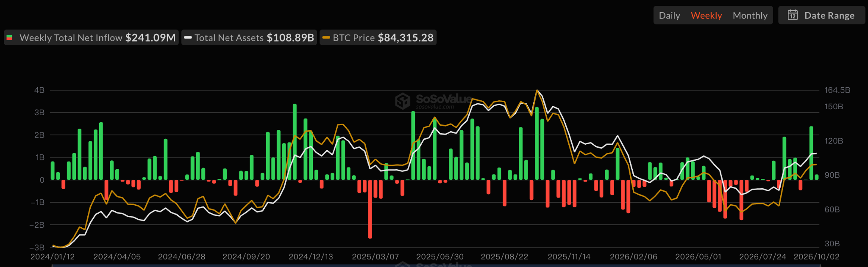Click the "2026/05/01" date label

click(x=698, y=257)
